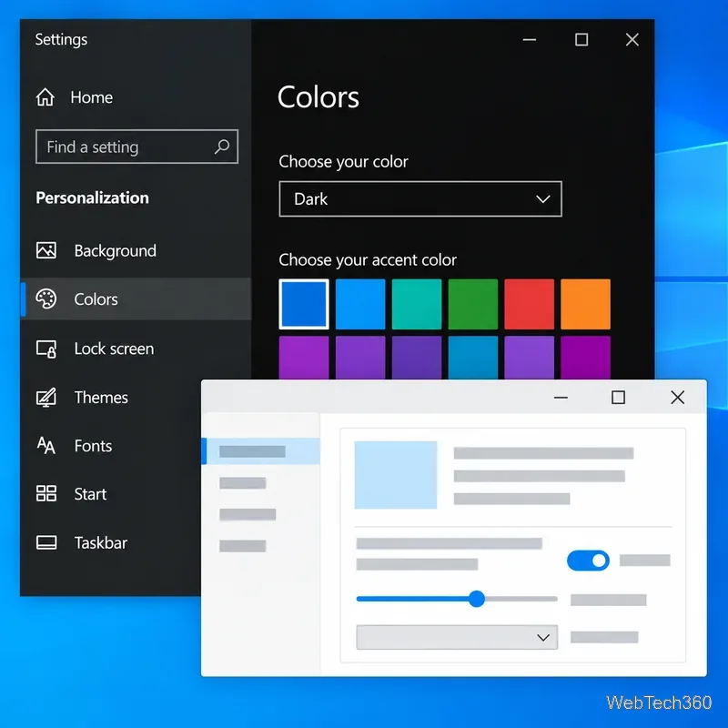Select highlighted sidebar item in preview window
This screenshot has height=728, width=728.
click(x=261, y=451)
